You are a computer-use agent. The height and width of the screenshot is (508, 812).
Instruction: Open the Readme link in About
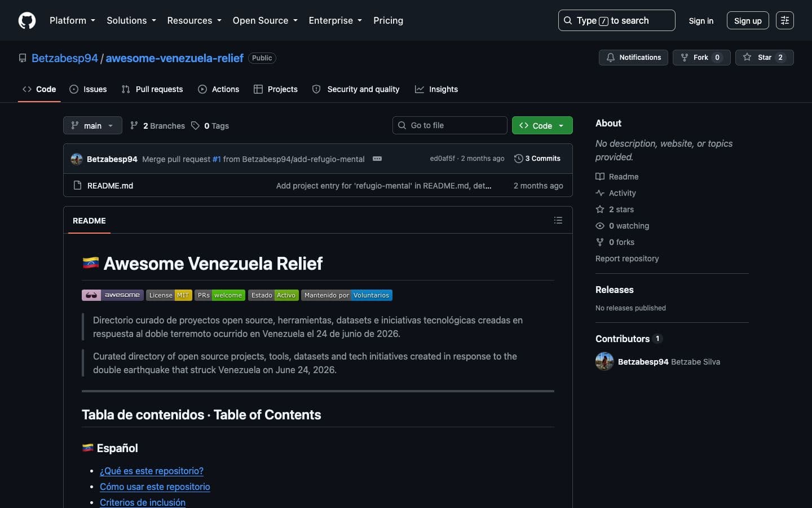617,177
